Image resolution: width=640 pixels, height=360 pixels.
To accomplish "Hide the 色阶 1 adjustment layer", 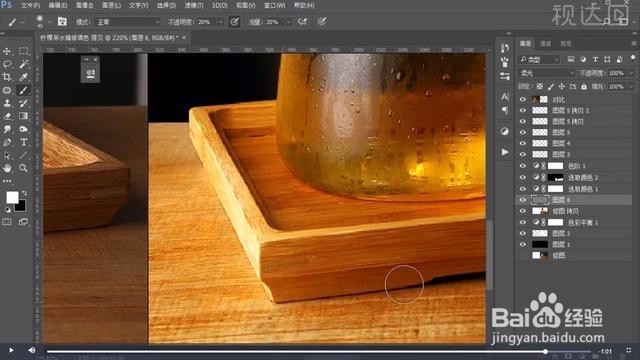I will point(523,166).
